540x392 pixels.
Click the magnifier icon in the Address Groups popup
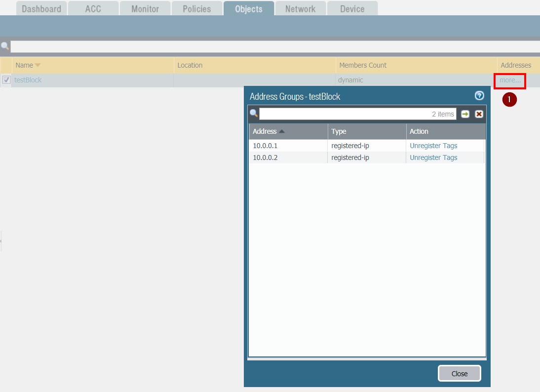[x=254, y=113]
